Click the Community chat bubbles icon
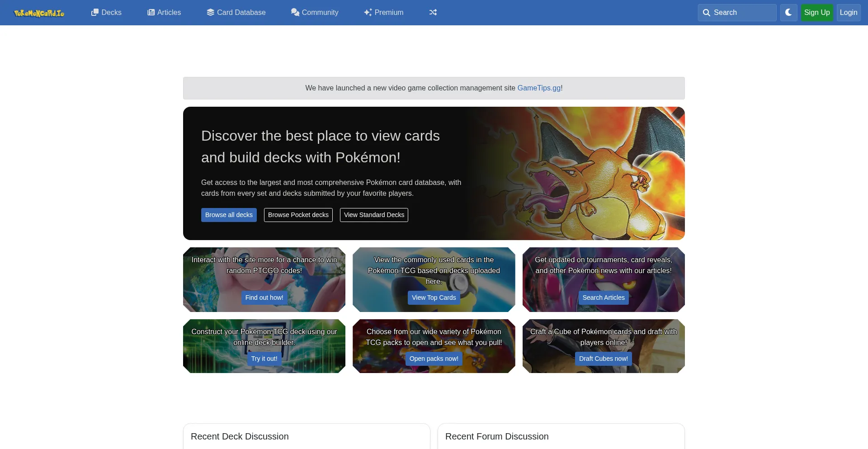 (295, 13)
